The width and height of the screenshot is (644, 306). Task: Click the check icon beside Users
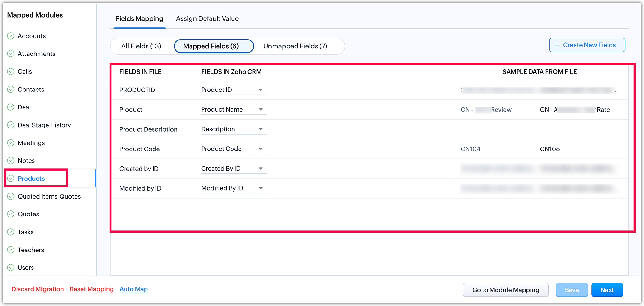point(11,268)
